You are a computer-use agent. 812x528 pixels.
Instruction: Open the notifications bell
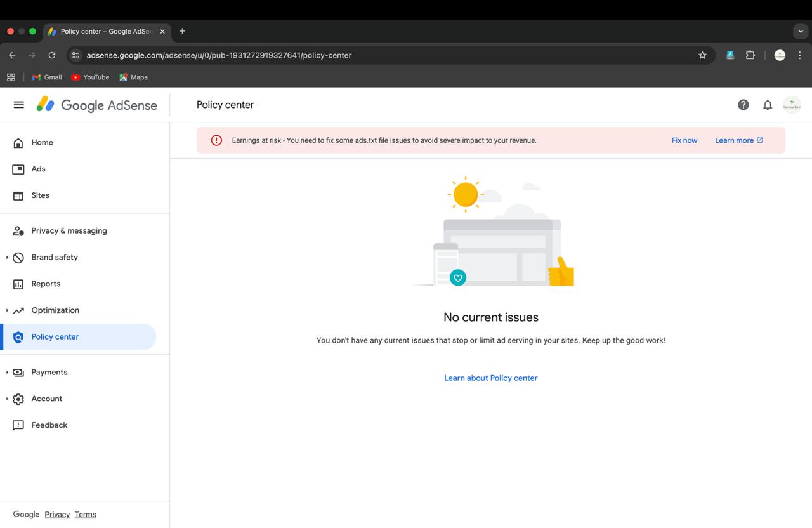pos(768,105)
